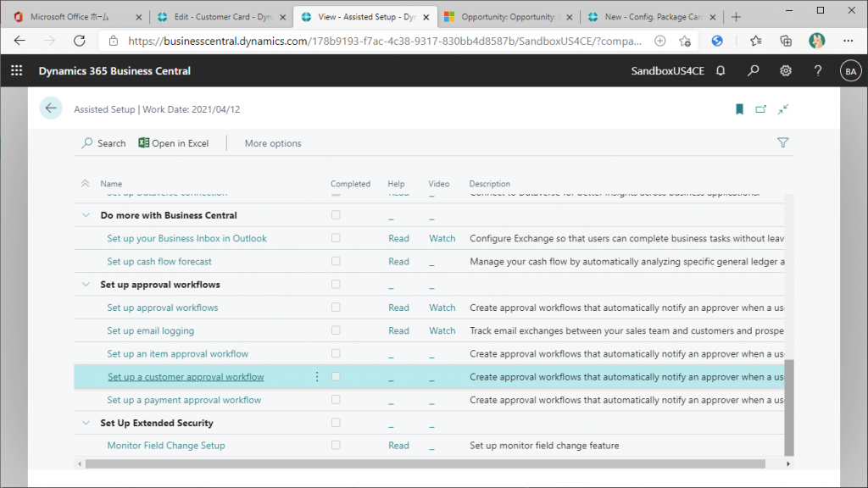Image resolution: width=868 pixels, height=488 pixels.
Task: Close the Edit - Customer Card tab
Action: pos(283,17)
